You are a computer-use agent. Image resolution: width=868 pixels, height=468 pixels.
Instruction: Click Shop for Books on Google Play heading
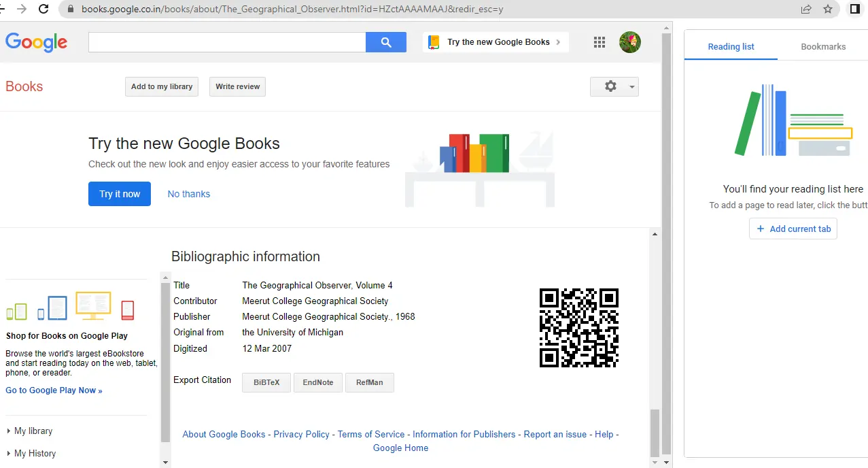pos(67,336)
